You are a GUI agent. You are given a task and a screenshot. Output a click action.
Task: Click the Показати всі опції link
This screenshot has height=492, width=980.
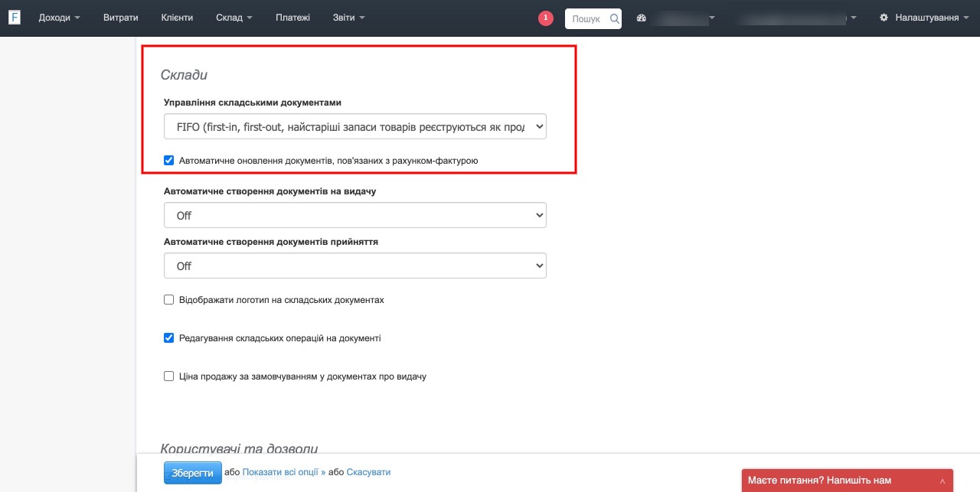point(283,473)
